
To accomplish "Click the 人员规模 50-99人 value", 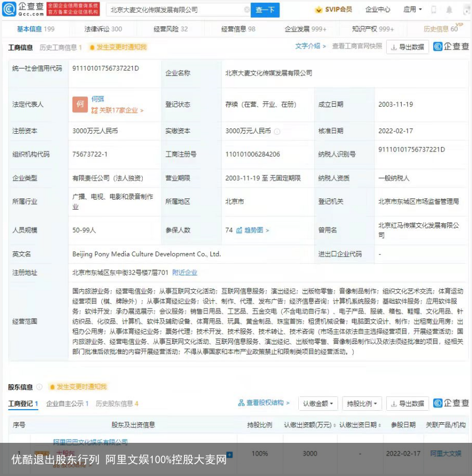I will tap(84, 231).
